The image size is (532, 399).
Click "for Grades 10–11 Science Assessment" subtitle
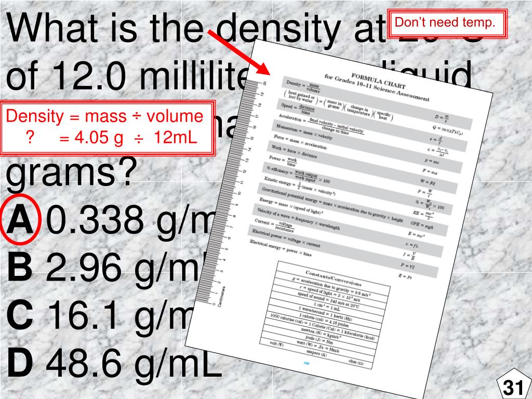coord(377,88)
